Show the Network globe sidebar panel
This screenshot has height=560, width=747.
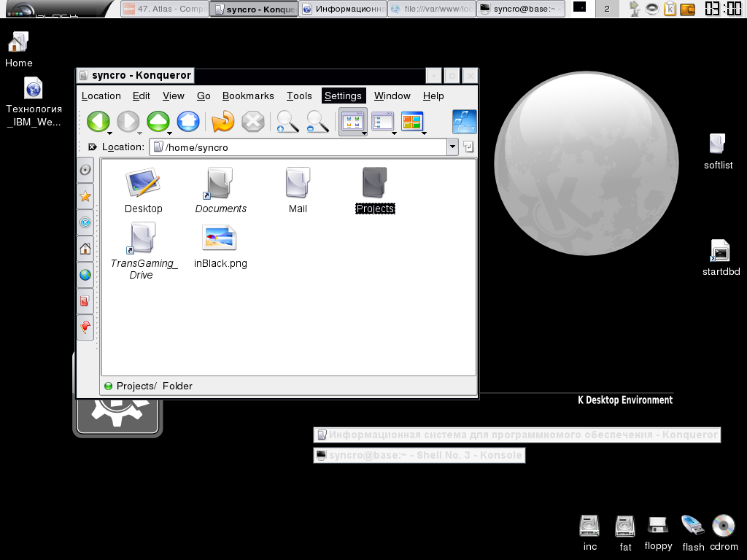pos(85,275)
